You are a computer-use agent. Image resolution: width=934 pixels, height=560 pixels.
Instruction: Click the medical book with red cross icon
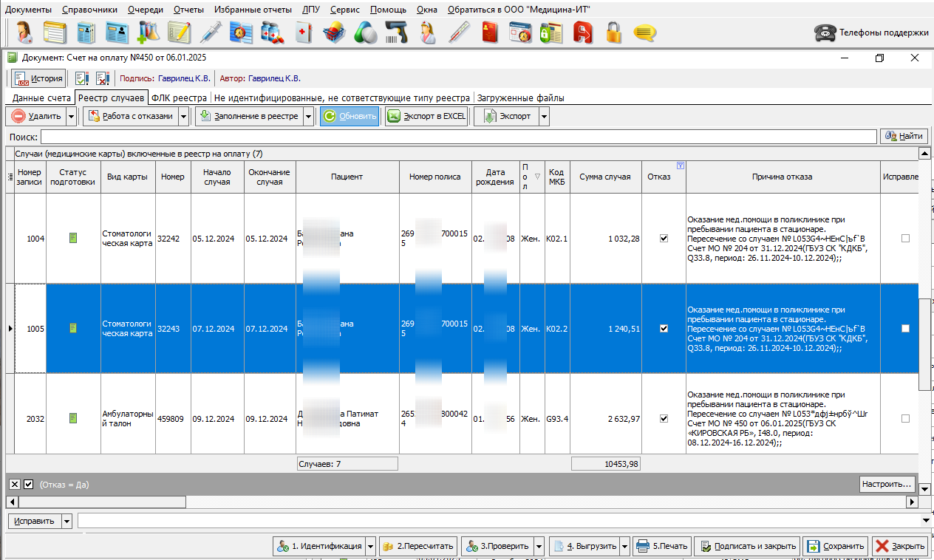coord(304,33)
